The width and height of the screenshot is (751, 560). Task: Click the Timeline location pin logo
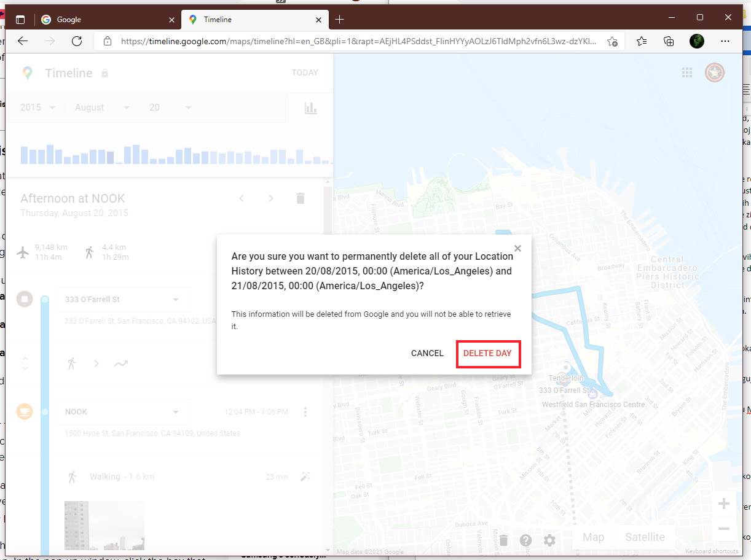pos(26,72)
